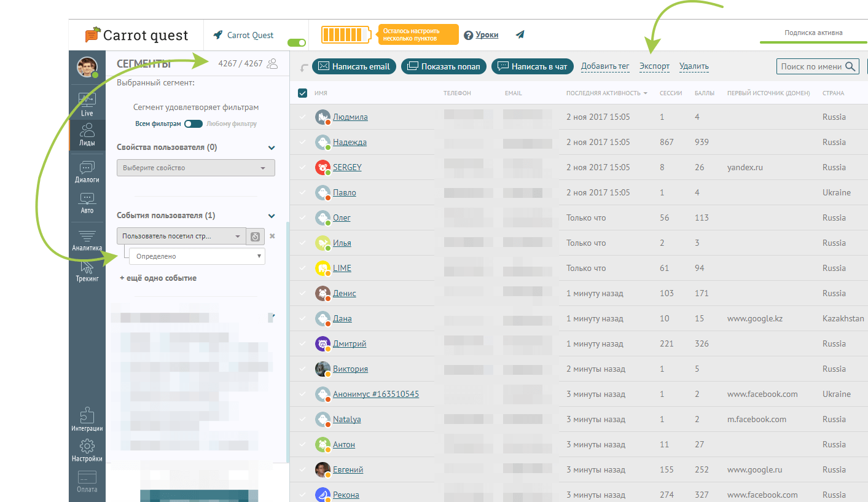This screenshot has width=868, height=502.
Task: Open Интеграции puzzle icon
Action: pos(87,419)
